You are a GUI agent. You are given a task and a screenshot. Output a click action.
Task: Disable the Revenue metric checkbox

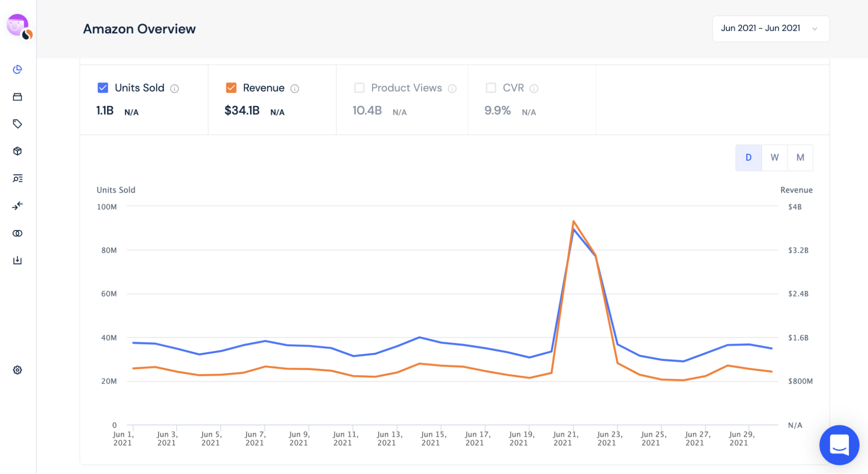tap(231, 88)
